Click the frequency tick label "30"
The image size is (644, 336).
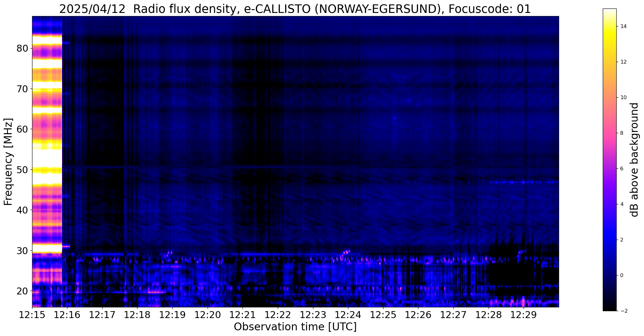point(22,251)
